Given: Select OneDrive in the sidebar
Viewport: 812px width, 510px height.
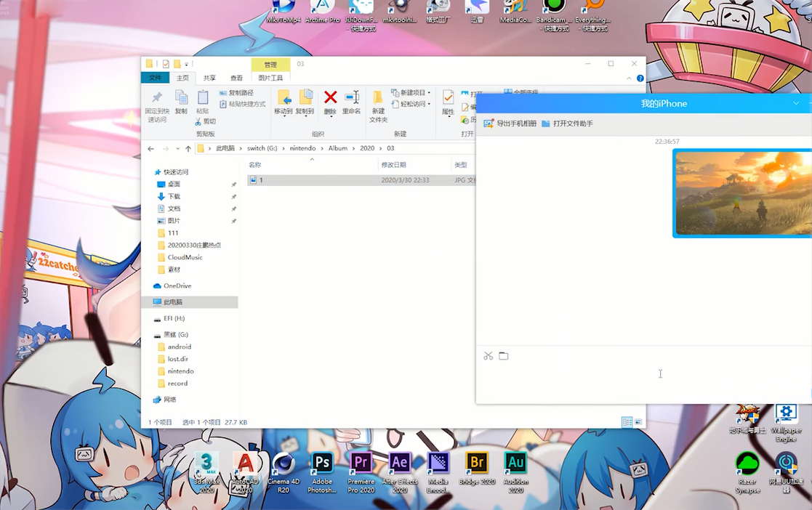Looking at the screenshot, I should (172, 286).
